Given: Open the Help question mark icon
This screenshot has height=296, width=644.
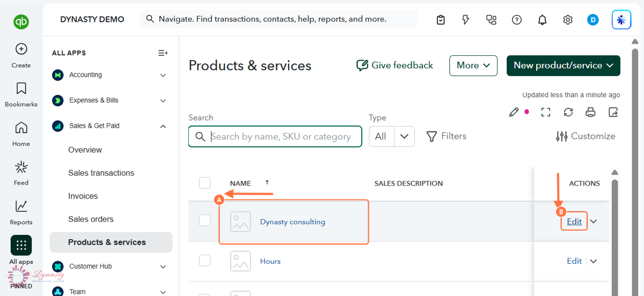Looking at the screenshot, I should tap(517, 20).
